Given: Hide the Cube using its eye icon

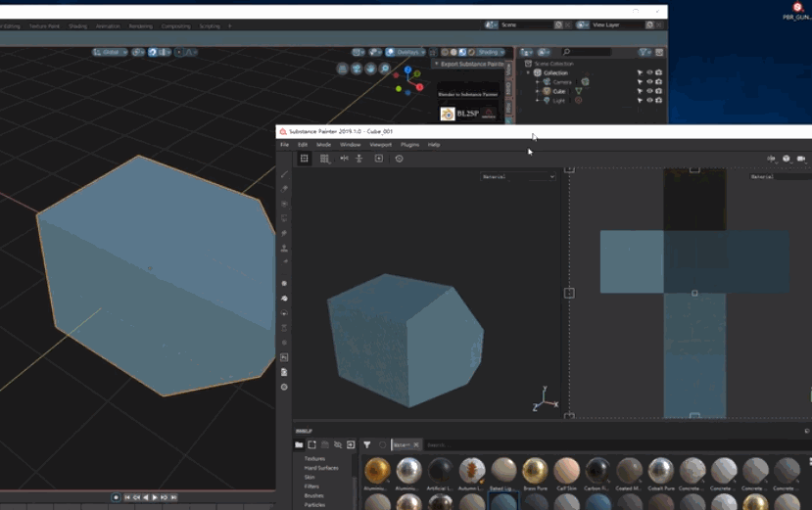Looking at the screenshot, I should click(x=649, y=91).
